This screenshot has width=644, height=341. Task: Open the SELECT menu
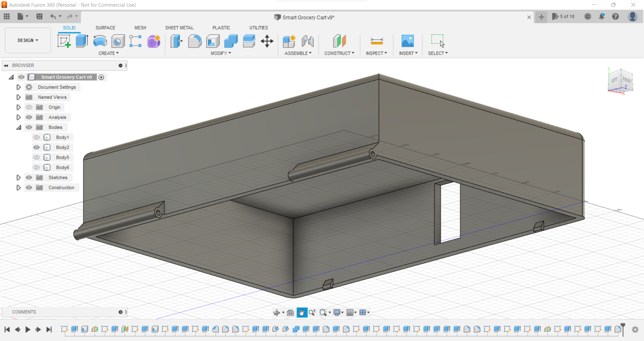[438, 53]
